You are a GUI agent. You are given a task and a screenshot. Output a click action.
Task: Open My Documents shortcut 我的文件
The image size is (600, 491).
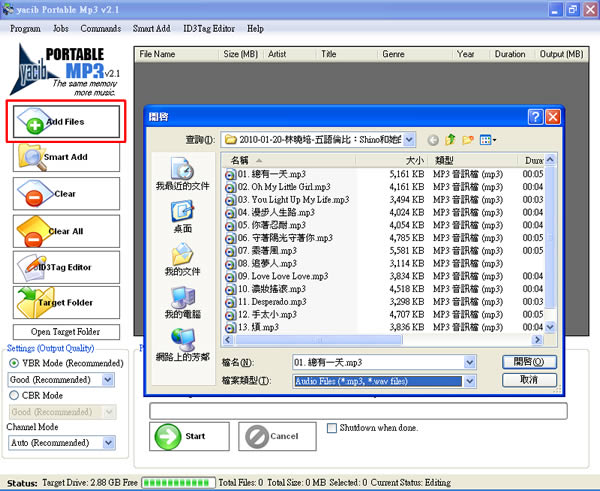(183, 259)
